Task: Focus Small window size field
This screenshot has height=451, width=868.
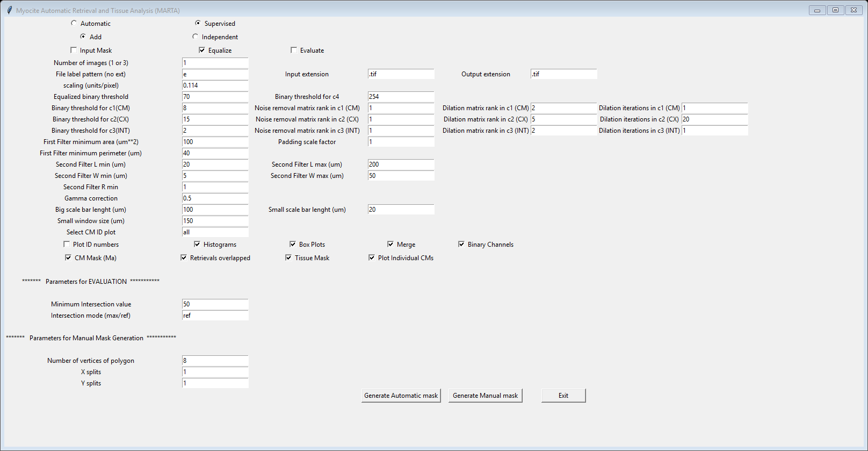Action: tap(215, 221)
